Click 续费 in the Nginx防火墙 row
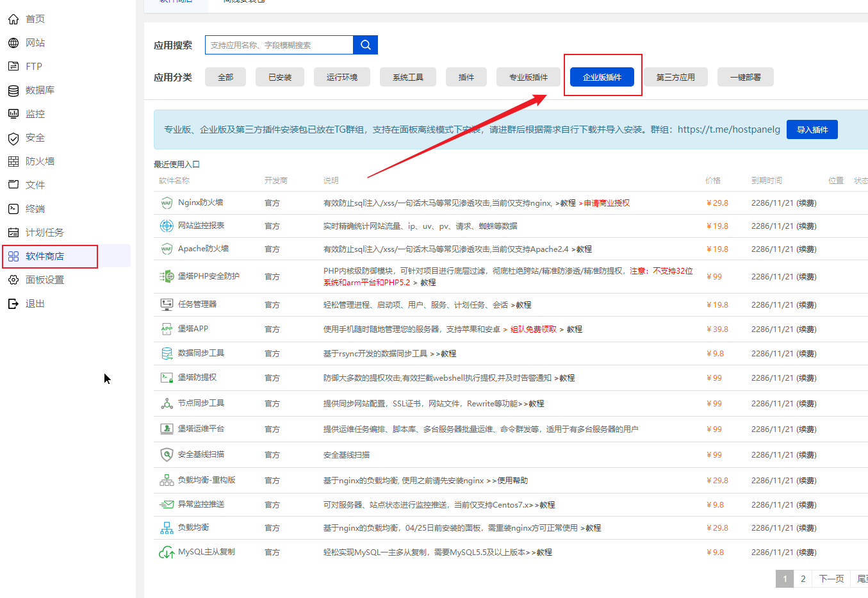 807,203
